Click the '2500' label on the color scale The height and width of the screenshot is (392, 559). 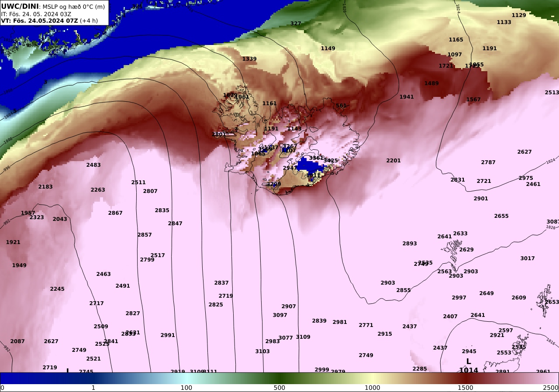(551, 388)
